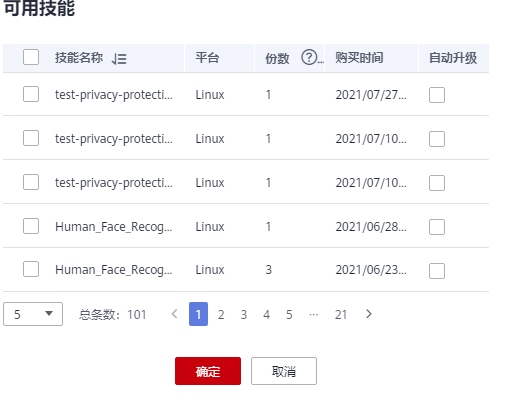Go to next page with right arrow
Viewport: 505px width, 401px height.
[x=368, y=314]
